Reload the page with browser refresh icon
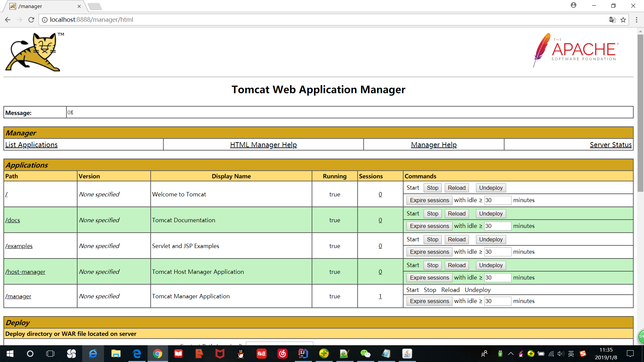Image resolution: width=644 pixels, height=362 pixels. pyautogui.click(x=31, y=20)
